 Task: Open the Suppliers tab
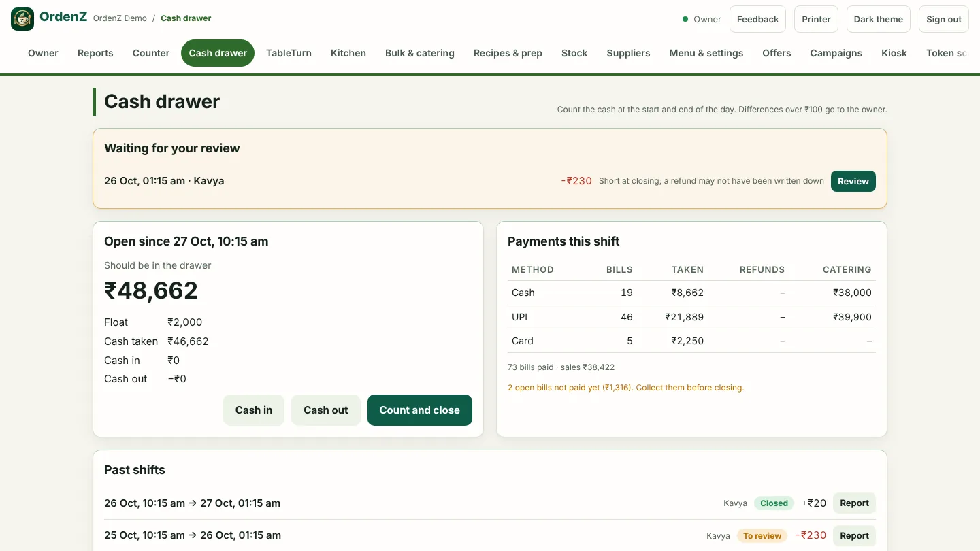click(x=628, y=53)
